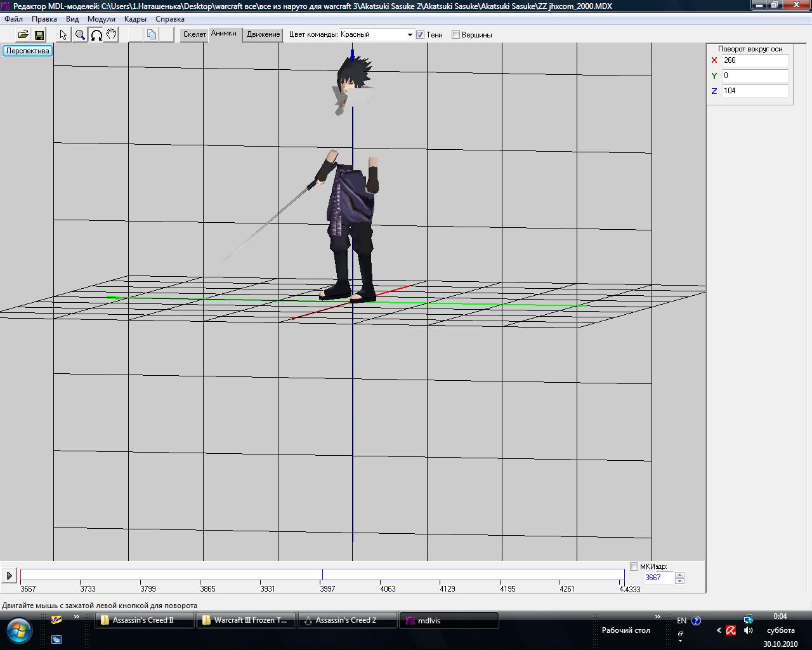Select the arrow pointer tool
Viewport: 812px width, 650px height.
[63, 35]
